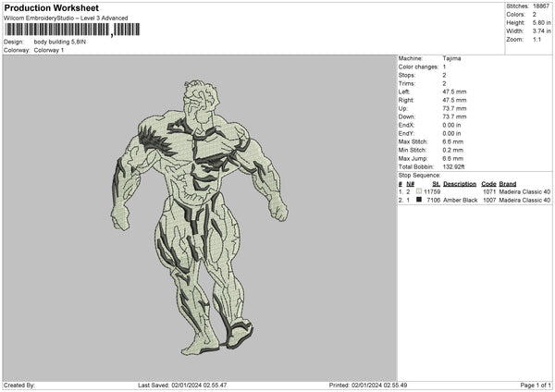Click the Amber Black thread color swatch
This screenshot has height=392, width=555.
point(418,200)
